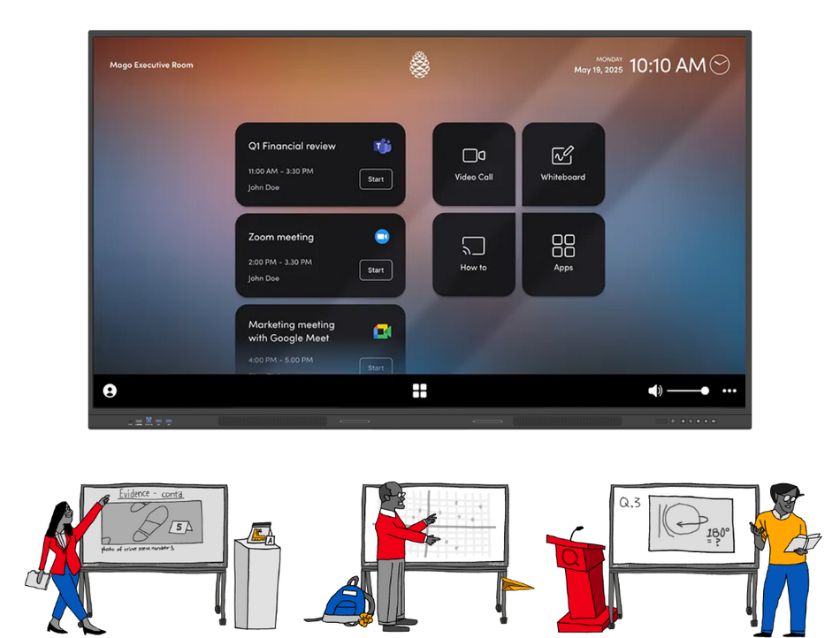Start the Marketing meeting with Google Meet

(376, 367)
